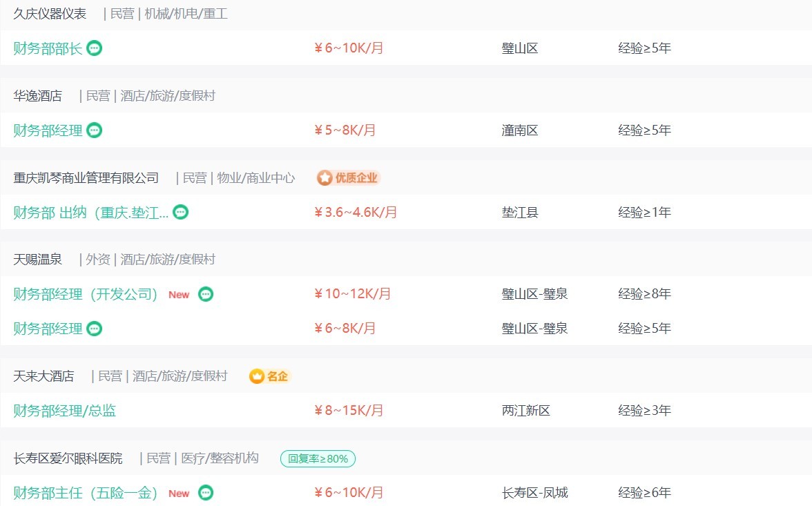Open 财务部经理 (开发公司) job posting
Image resolution: width=812 pixels, height=506 pixels.
point(86,294)
